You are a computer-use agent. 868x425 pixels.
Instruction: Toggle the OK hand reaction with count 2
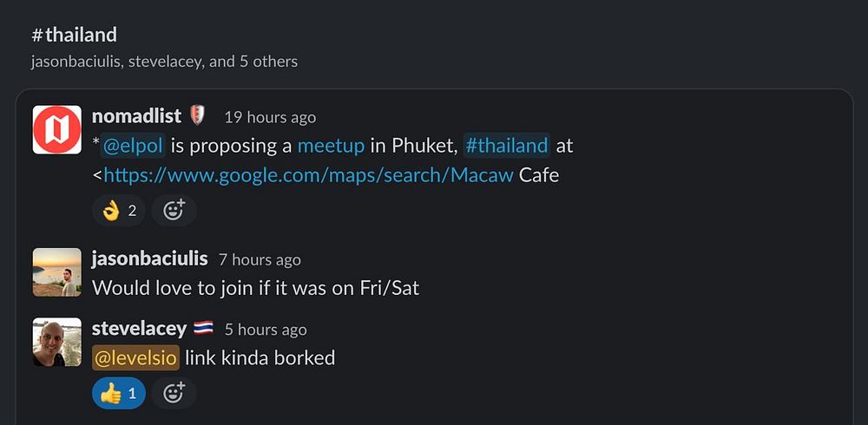coord(119,210)
